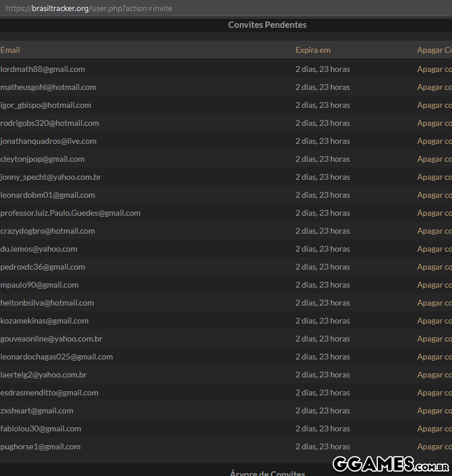
Task: Delete the invite for heltonbsilva@hotmail.com
Action: point(434,303)
